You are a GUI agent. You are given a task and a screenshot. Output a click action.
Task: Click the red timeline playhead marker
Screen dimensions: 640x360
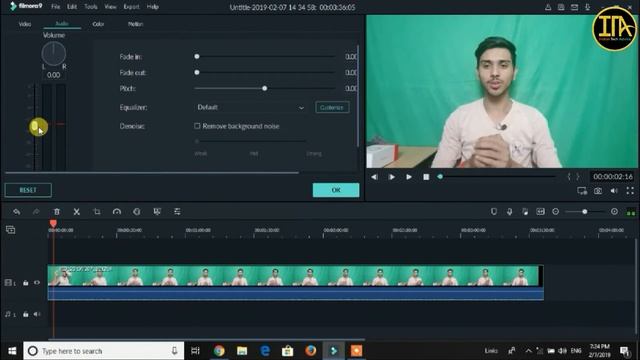pos(53,223)
